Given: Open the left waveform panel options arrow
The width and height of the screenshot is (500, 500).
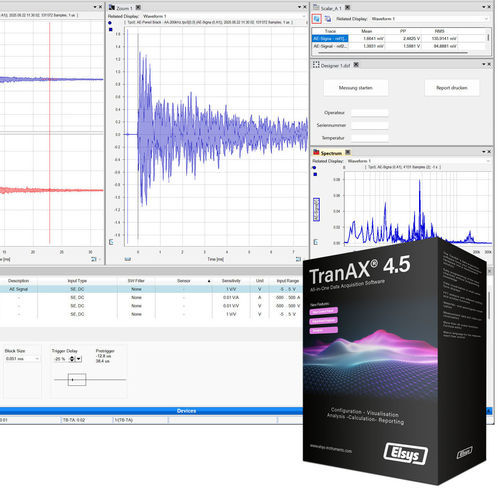Looking at the screenshot, I should (95, 7).
